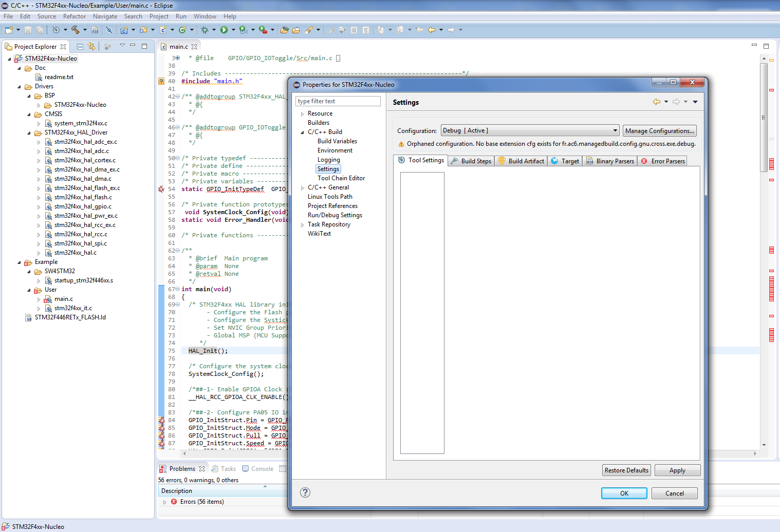Click the Collapse All icon in Project Explorer
780x532 pixels.
(80, 46)
